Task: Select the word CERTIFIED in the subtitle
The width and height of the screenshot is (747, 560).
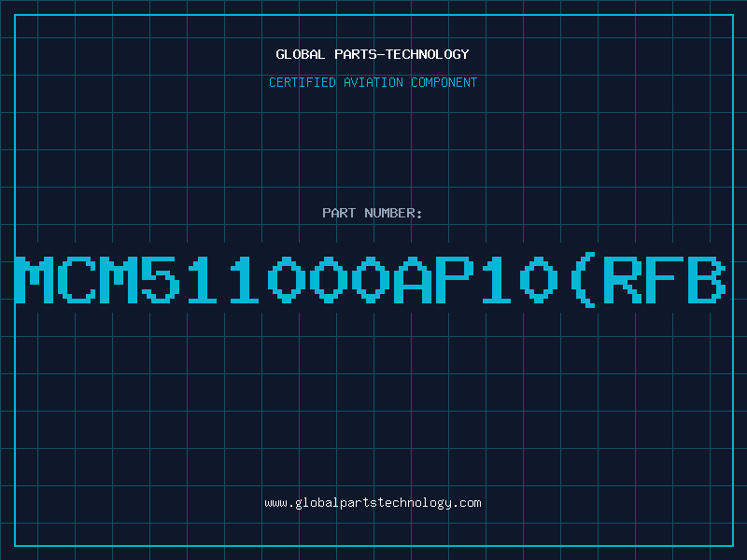Action: click(303, 82)
